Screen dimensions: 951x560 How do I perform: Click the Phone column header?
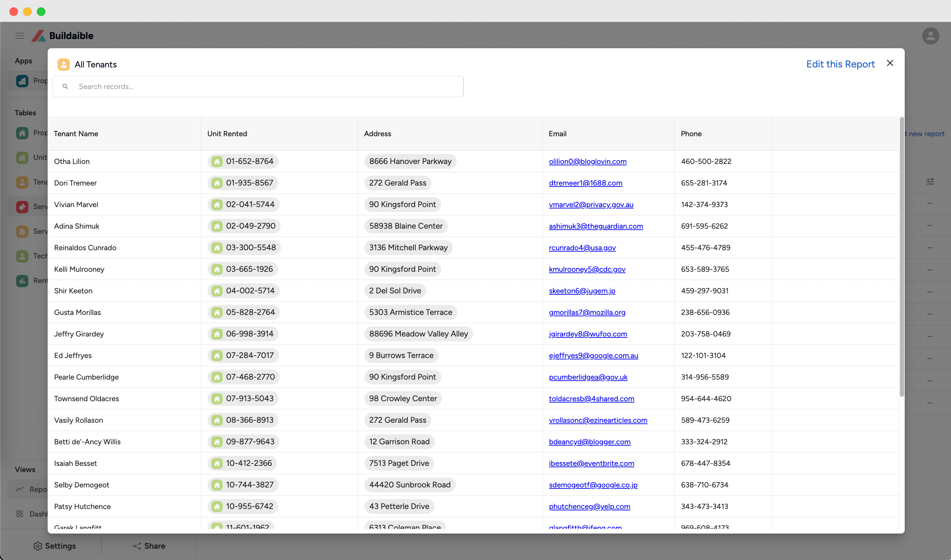coord(691,133)
